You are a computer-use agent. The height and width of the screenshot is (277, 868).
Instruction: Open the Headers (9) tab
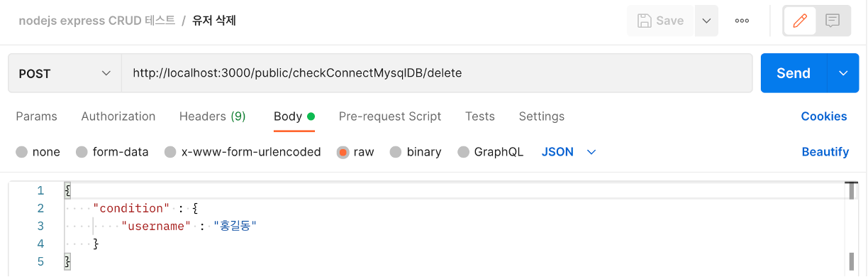pyautogui.click(x=213, y=116)
